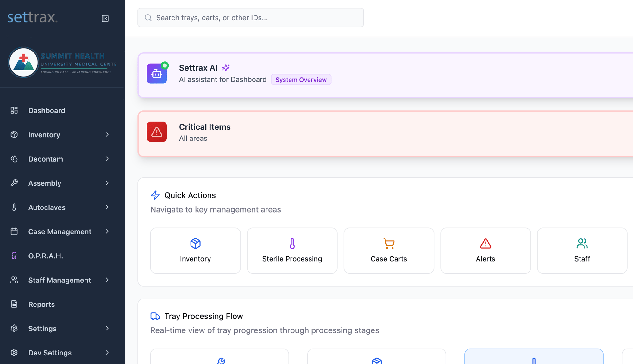Click the Staff Management people icon
633x364 pixels.
click(14, 280)
